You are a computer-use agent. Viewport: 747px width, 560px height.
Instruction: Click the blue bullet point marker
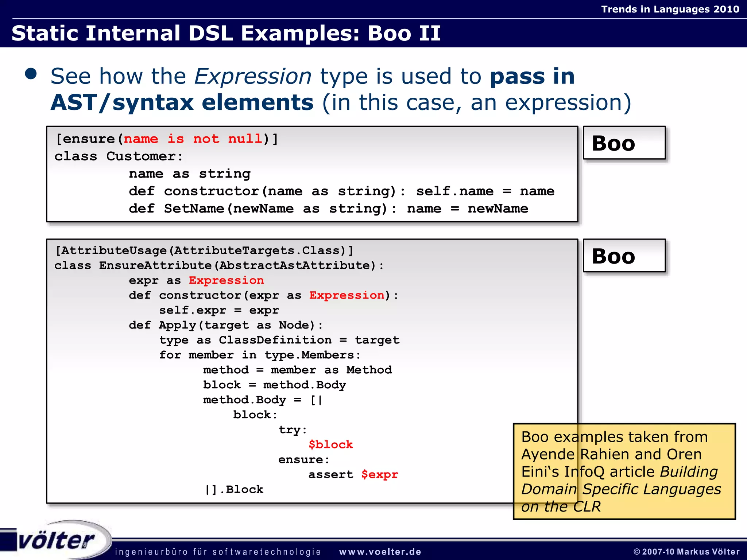31,74
